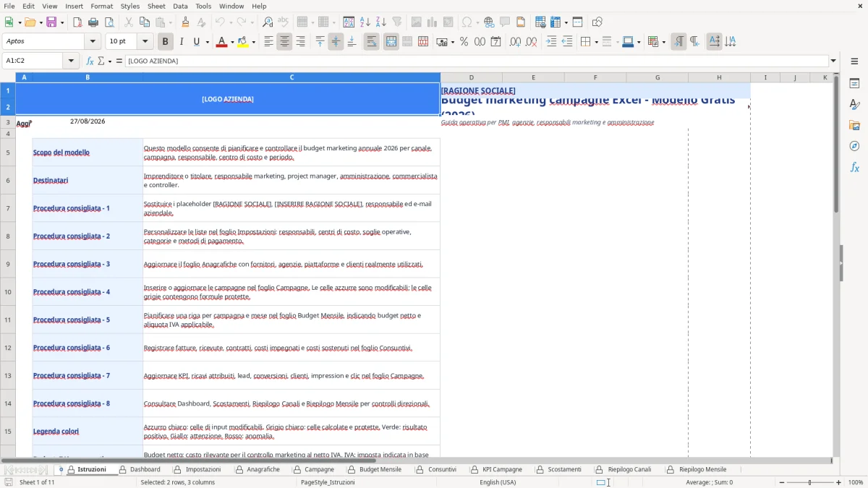Format selection as date
Viewport: 868px width, 488px height.
click(495, 42)
